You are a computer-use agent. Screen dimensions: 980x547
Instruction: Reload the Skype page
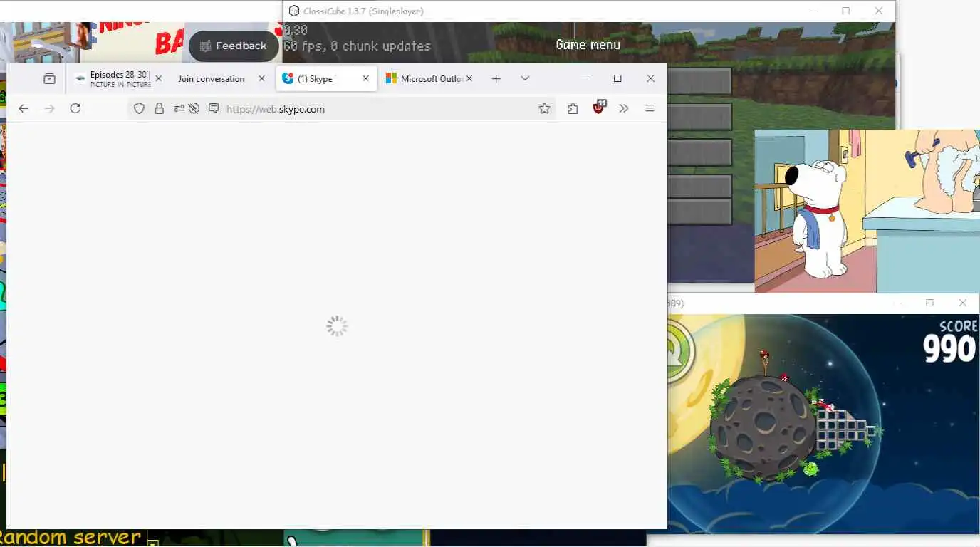tap(75, 108)
